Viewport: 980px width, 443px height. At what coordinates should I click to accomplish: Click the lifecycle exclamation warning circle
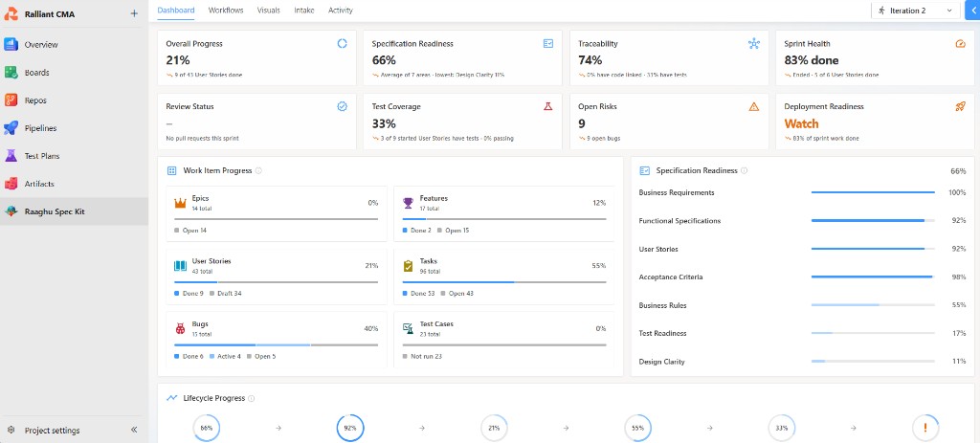925,428
